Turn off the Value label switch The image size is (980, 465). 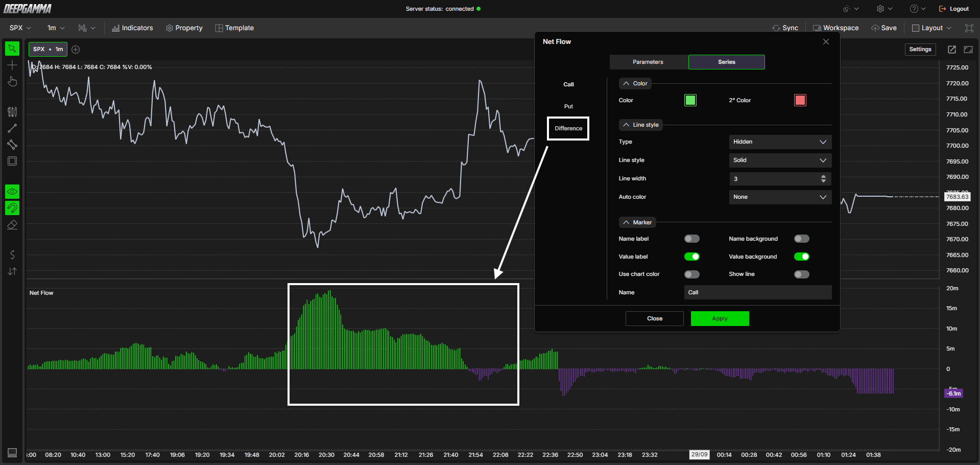click(x=692, y=257)
